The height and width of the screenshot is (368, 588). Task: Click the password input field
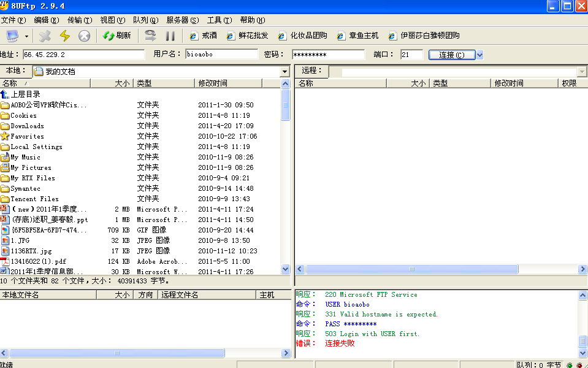[328, 55]
